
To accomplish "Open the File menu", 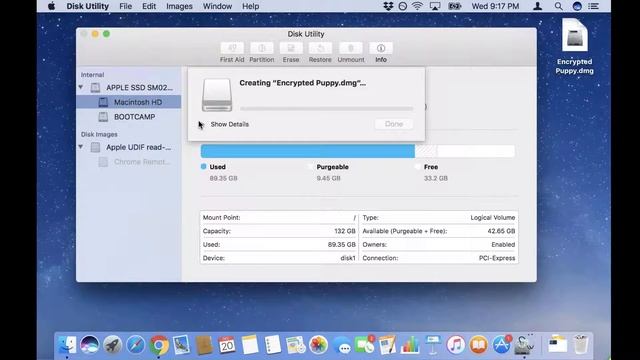I will coord(125,6).
